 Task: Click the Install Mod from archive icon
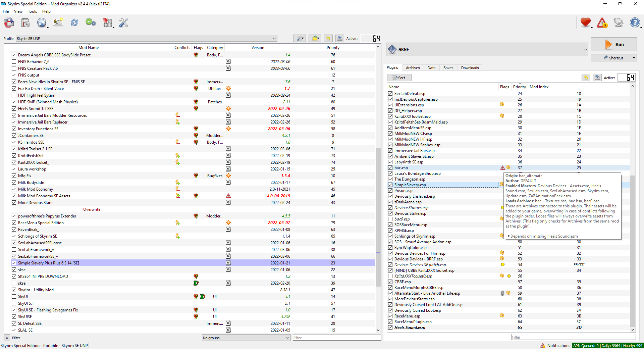click(25, 23)
